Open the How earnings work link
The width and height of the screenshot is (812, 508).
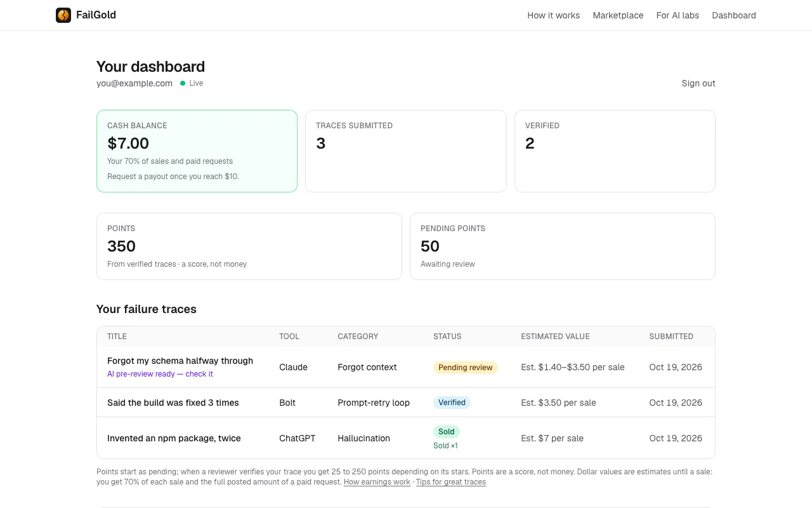(x=377, y=482)
